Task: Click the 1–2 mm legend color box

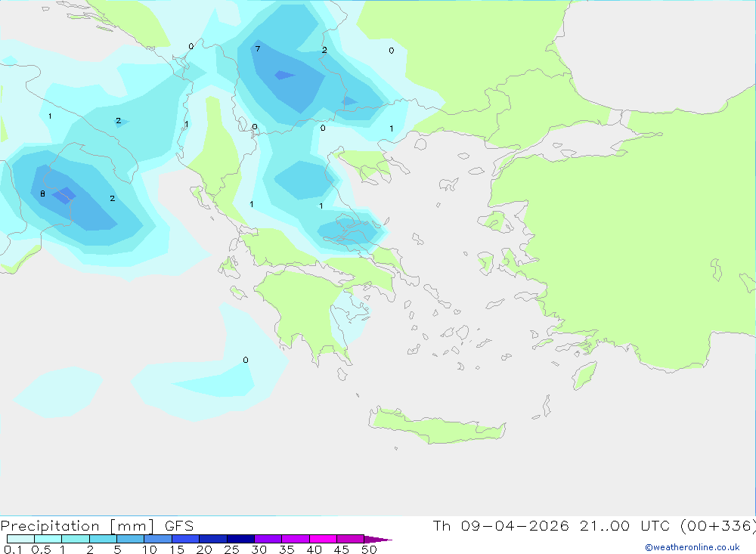Action: (x=76, y=539)
